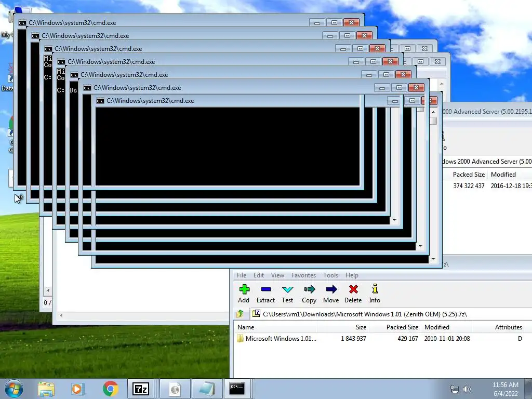Screen dimensions: 532x399
Task: Go up one folder level in 7-Zip
Action: 240,314
